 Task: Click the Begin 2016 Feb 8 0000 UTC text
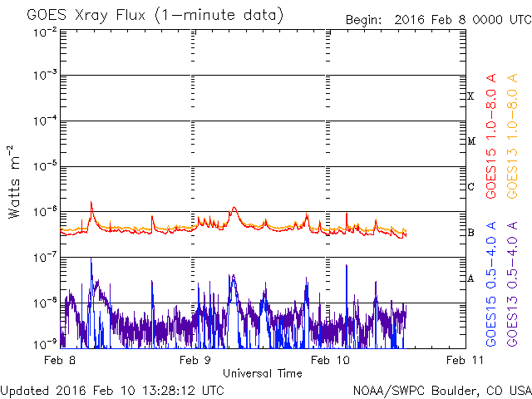pyautogui.click(x=438, y=20)
